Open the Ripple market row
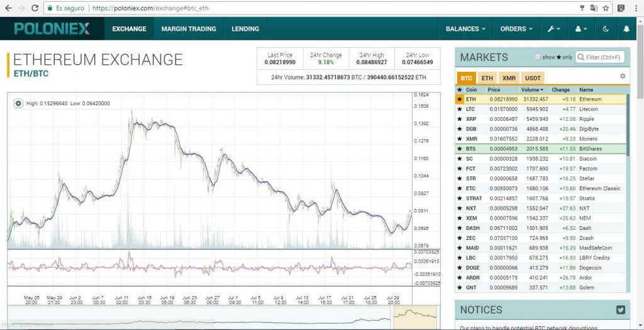The height and width of the screenshot is (330, 644). pos(541,119)
